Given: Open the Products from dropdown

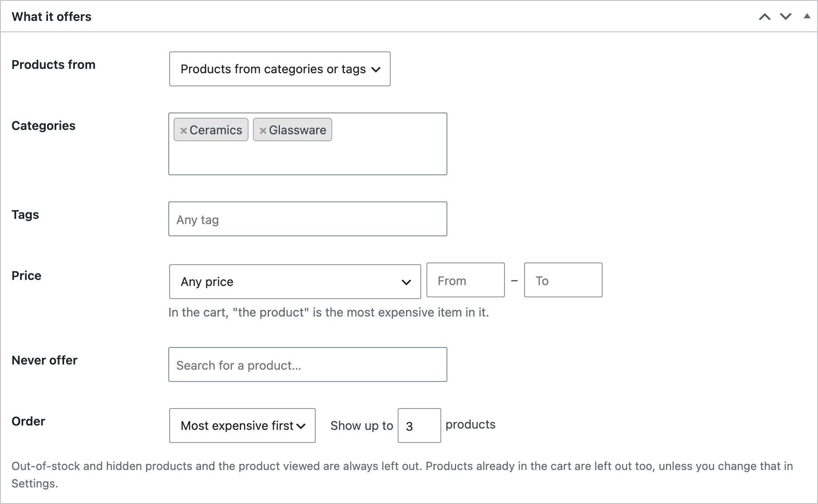Looking at the screenshot, I should coord(280,69).
